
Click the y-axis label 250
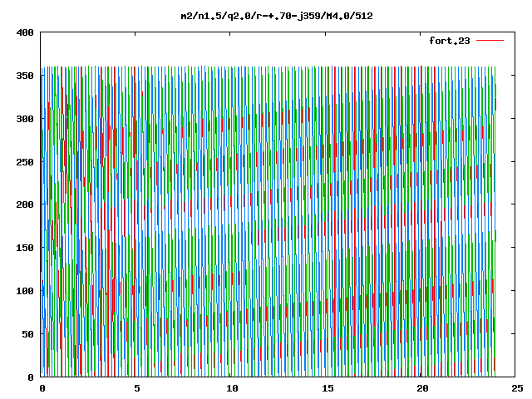point(25,162)
